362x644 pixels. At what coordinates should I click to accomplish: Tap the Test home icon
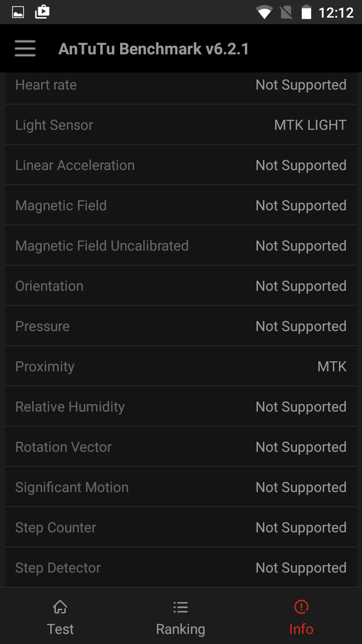tap(60, 607)
